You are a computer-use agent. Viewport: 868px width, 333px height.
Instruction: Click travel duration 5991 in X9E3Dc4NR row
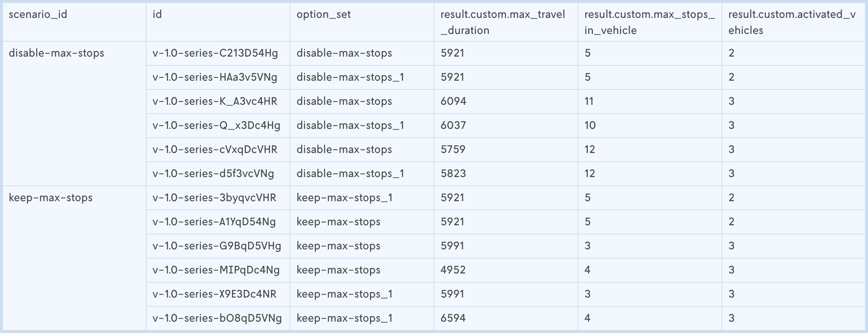click(452, 294)
